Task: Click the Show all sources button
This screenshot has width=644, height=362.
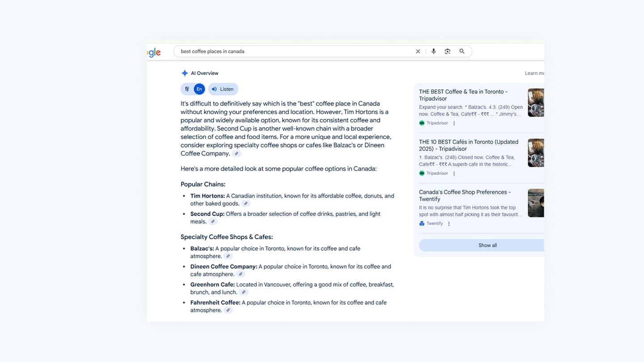Action: 482,245
